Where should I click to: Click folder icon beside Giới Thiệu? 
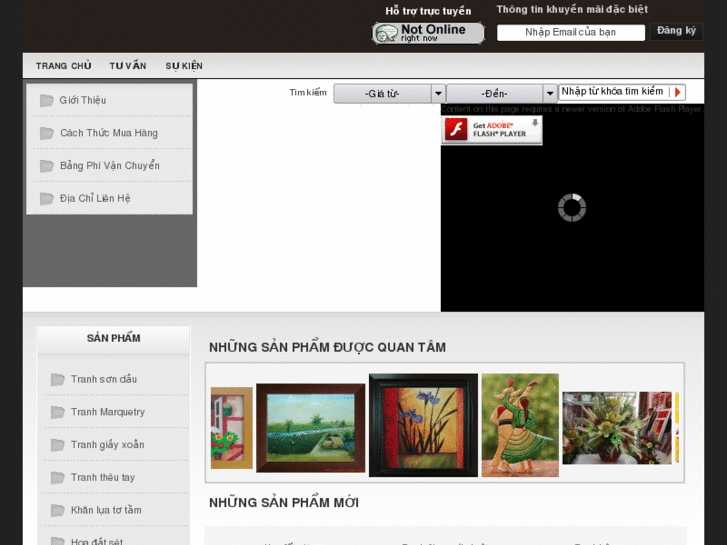click(x=46, y=100)
